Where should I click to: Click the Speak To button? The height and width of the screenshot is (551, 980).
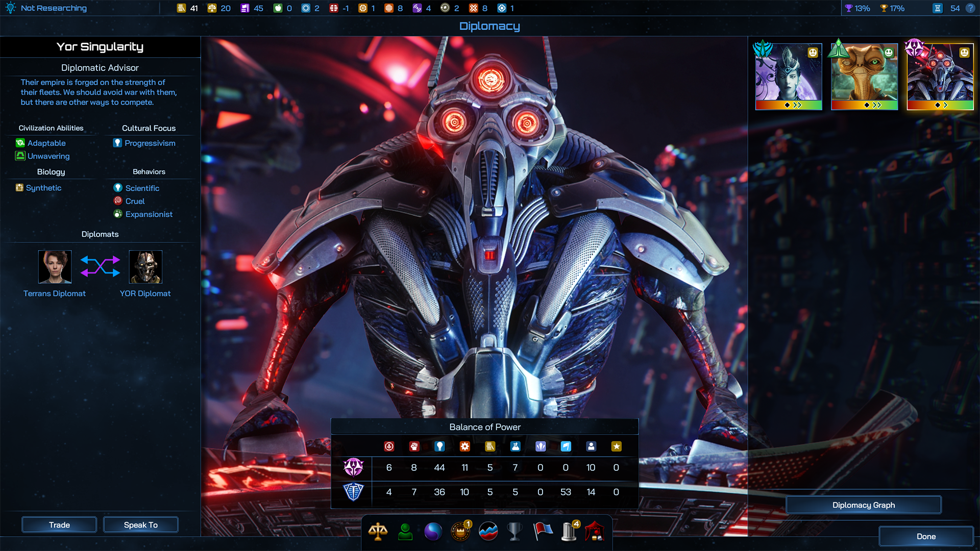141,524
